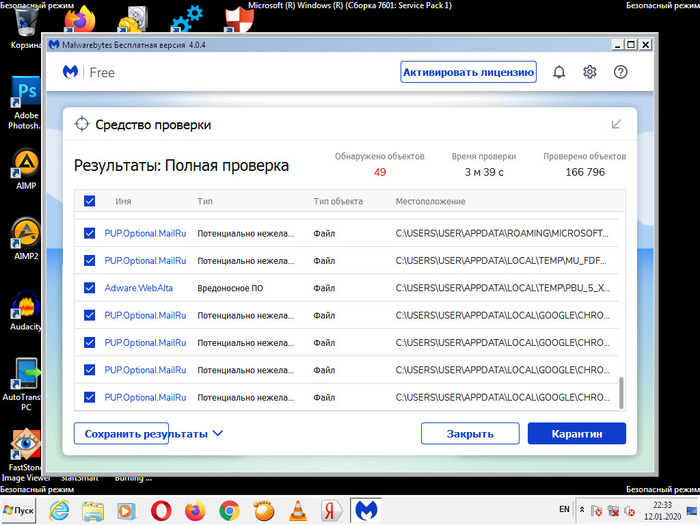
Task: Show hidden tray icons arrow
Action: (x=582, y=509)
